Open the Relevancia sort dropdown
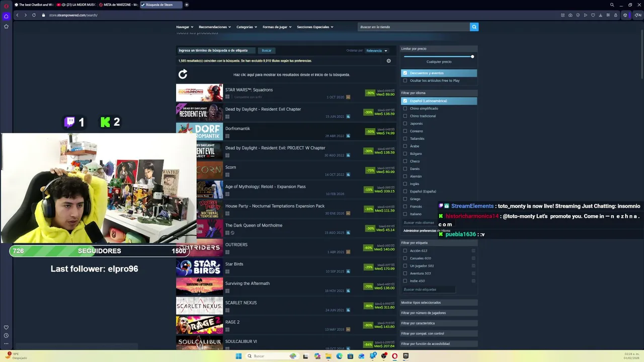The width and height of the screenshot is (644, 362). coord(377,50)
